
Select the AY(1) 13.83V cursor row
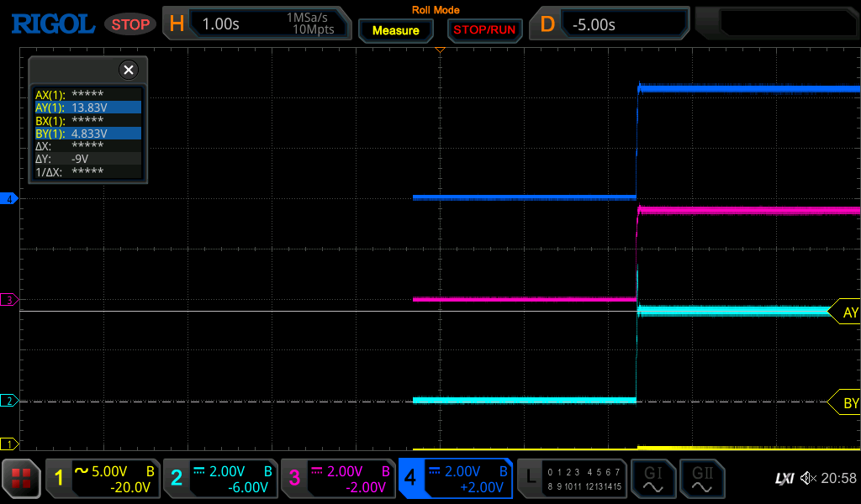coord(87,108)
